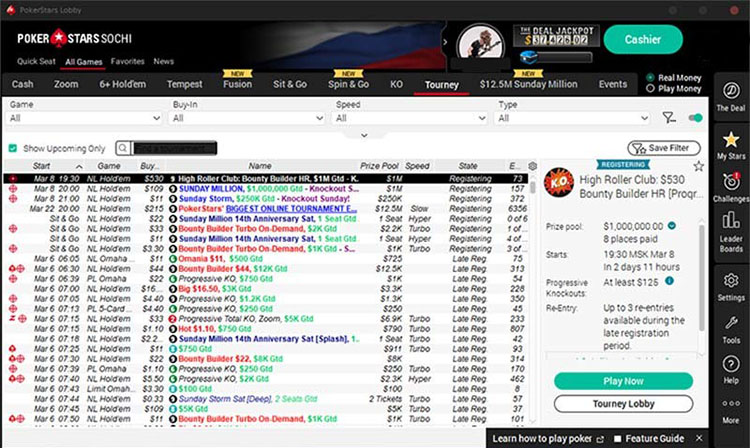Image resolution: width=750 pixels, height=448 pixels.
Task: Select the Play Money radio option
Action: [x=652, y=88]
